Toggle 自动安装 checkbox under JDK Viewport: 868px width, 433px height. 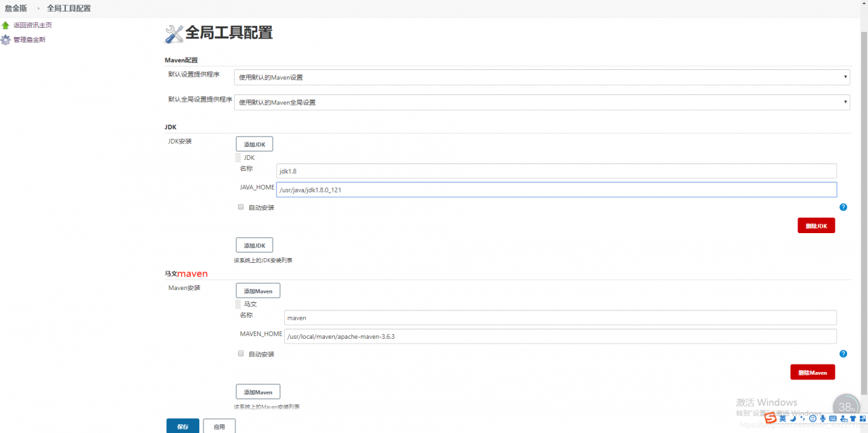[241, 207]
